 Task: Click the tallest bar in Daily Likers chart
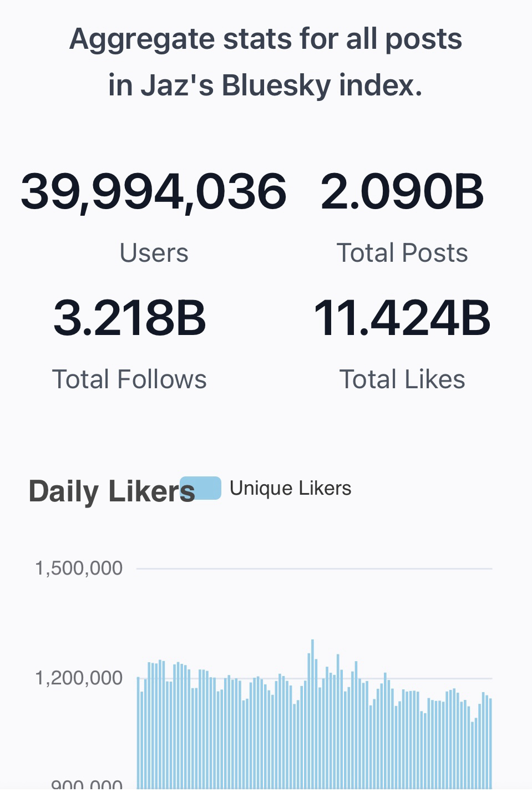coord(312,715)
